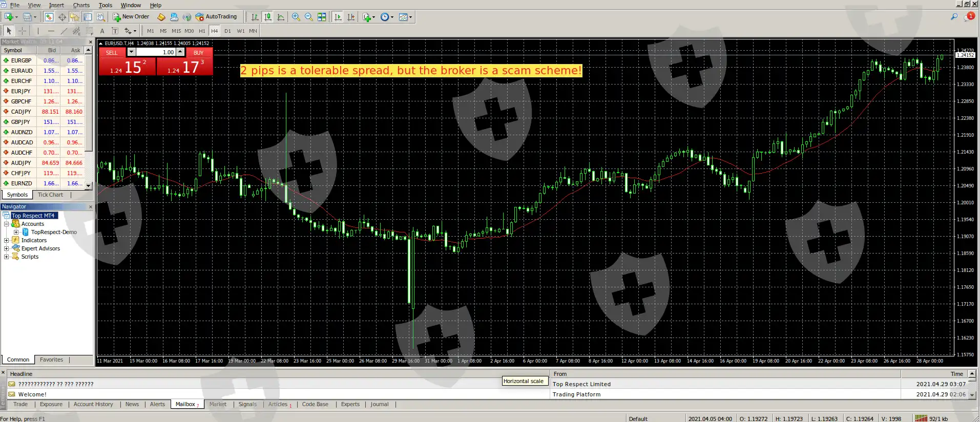Select the Crosshair cursor tool
This screenshot has height=422, width=980.
[22, 31]
